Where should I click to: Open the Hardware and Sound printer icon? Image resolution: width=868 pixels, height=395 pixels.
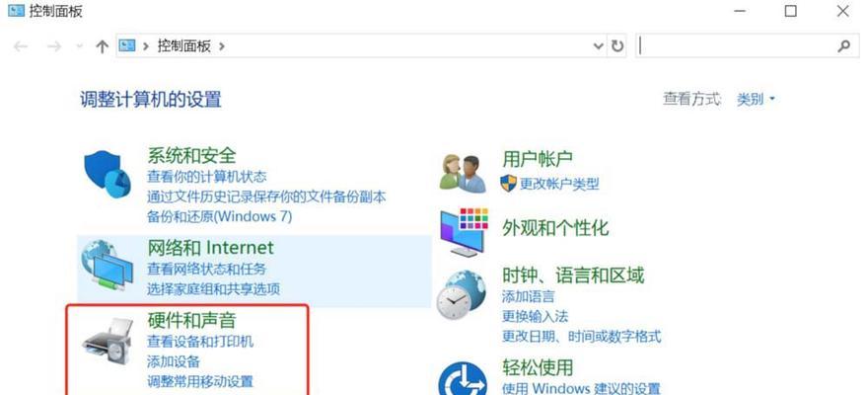(x=108, y=341)
